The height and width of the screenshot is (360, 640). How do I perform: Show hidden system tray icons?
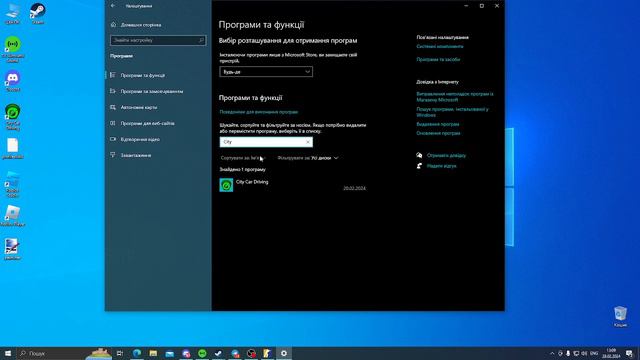552,353
